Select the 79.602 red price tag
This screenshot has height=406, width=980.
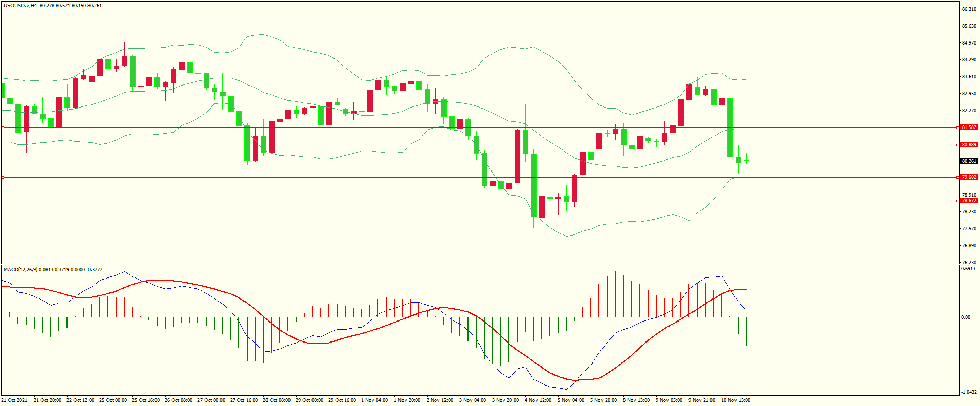pyautogui.click(x=969, y=177)
